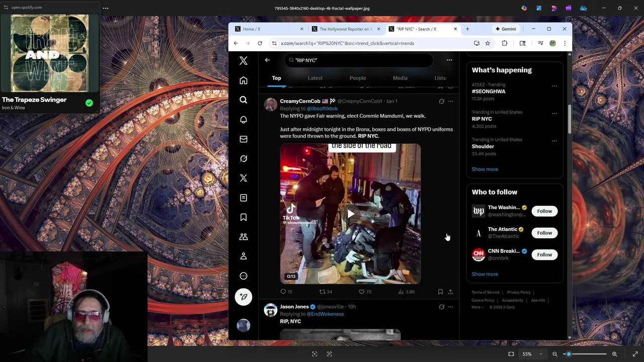
Task: Click Grok explain icon on CreamyCornCob post
Action: coord(441,102)
